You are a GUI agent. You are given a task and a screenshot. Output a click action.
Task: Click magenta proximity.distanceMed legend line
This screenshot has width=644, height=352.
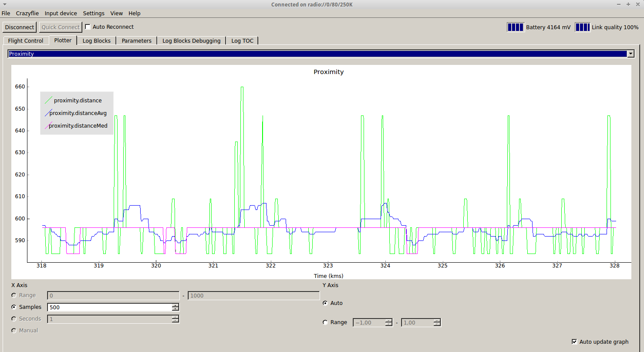[47, 126]
